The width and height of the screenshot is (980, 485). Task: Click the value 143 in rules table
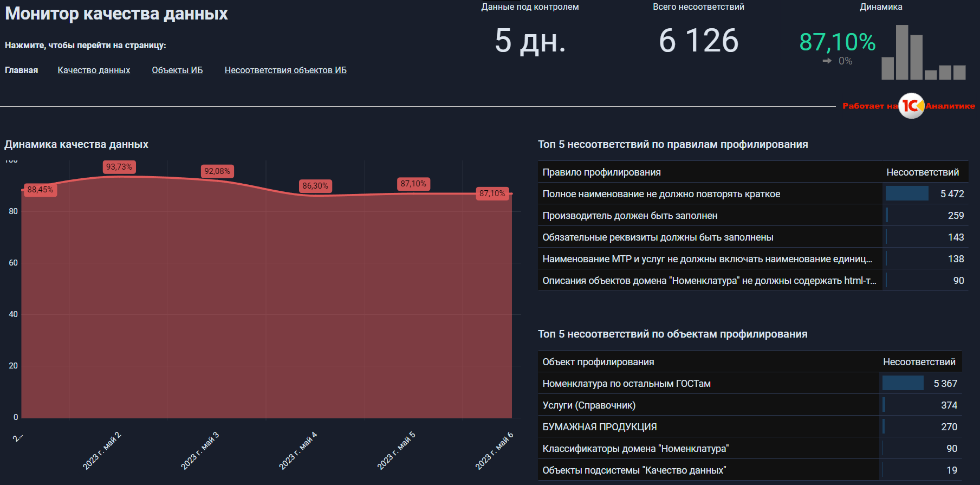coord(956,237)
